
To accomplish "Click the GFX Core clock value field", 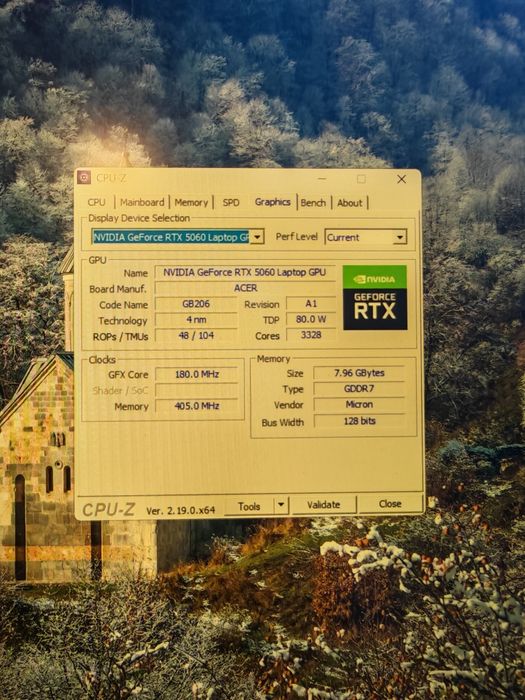I will coord(196,374).
